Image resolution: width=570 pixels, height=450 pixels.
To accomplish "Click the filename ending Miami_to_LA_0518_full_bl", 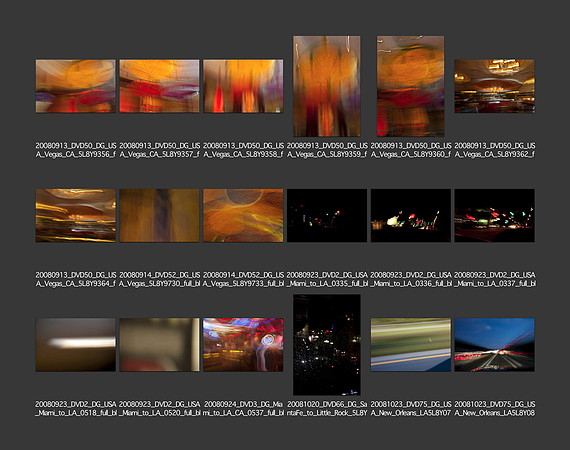I will click(x=76, y=408).
